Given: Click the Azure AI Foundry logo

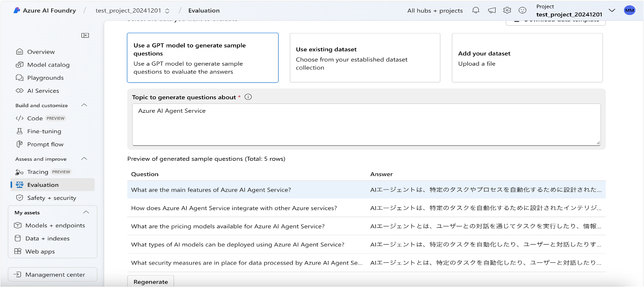Looking at the screenshot, I should tap(17, 10).
